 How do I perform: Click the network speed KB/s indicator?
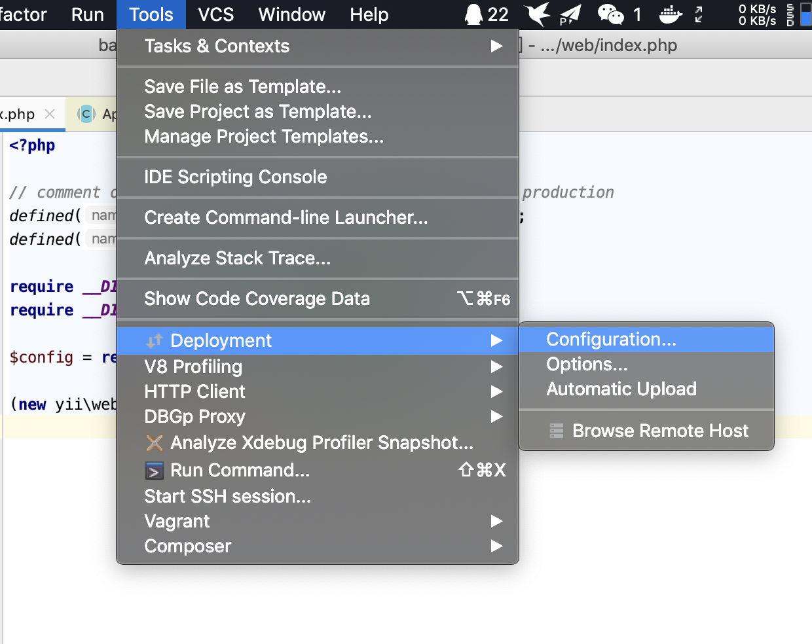757,14
